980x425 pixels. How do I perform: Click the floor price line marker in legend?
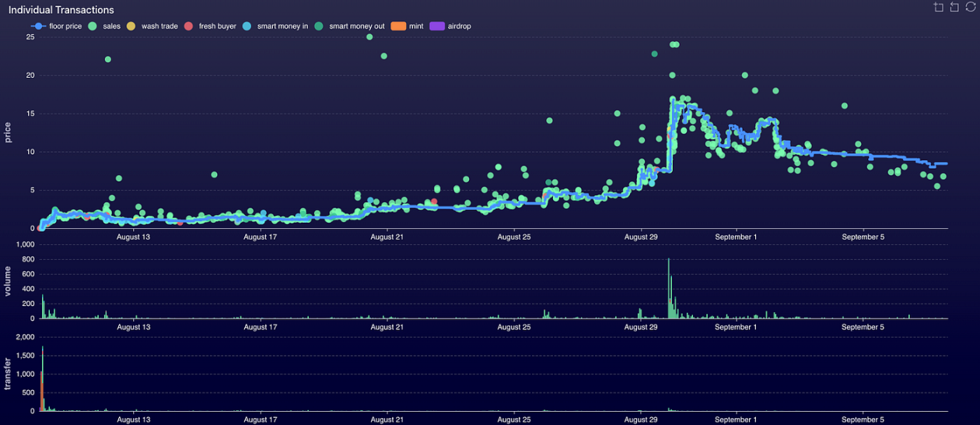click(x=36, y=26)
